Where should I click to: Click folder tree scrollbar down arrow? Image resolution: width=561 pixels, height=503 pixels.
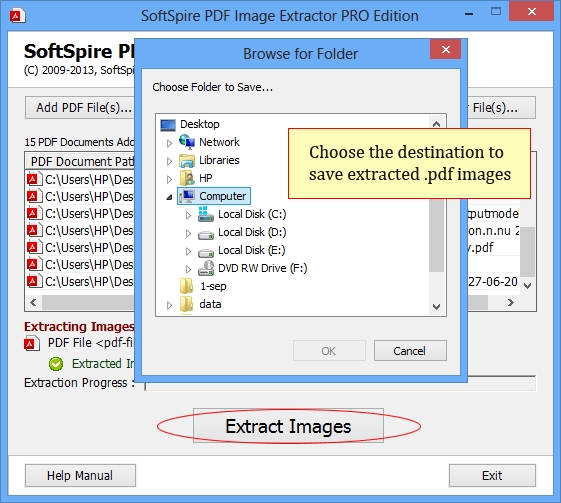pos(436,307)
